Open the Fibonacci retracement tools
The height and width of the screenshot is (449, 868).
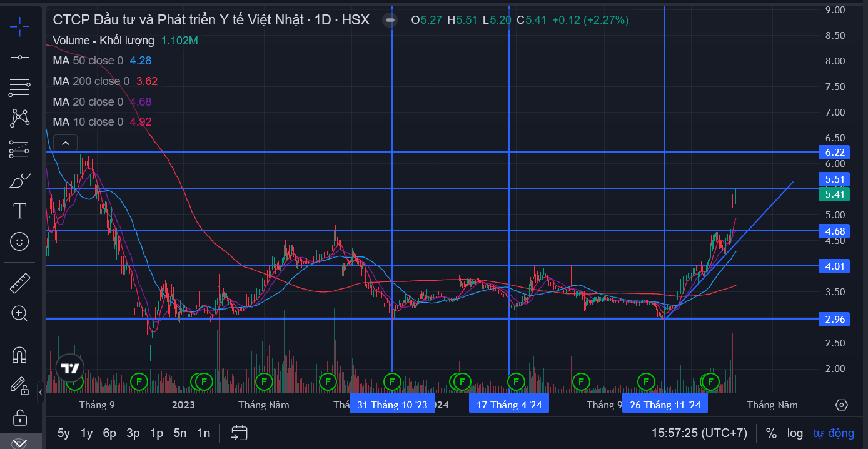pyautogui.click(x=19, y=88)
